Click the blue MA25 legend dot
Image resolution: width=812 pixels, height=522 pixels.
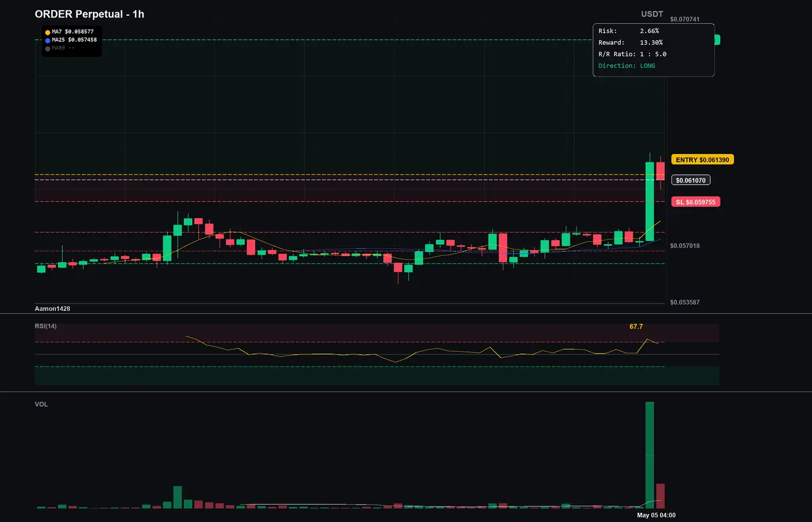click(x=48, y=41)
